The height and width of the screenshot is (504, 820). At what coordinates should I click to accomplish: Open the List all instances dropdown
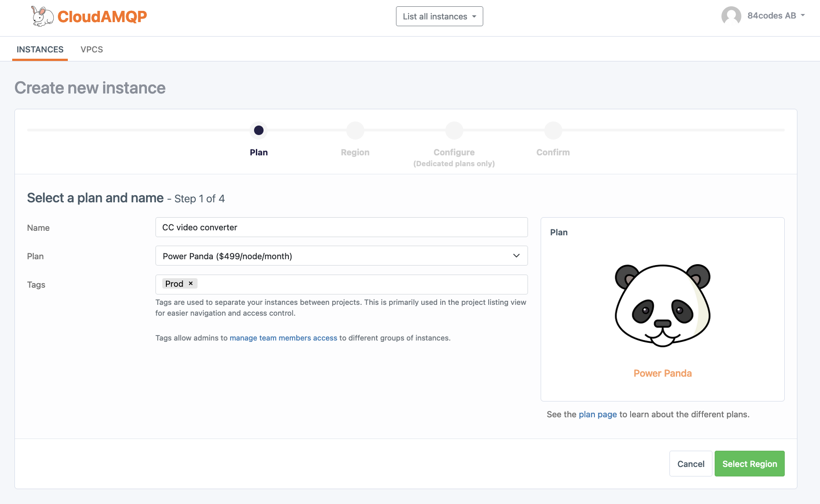coord(439,16)
